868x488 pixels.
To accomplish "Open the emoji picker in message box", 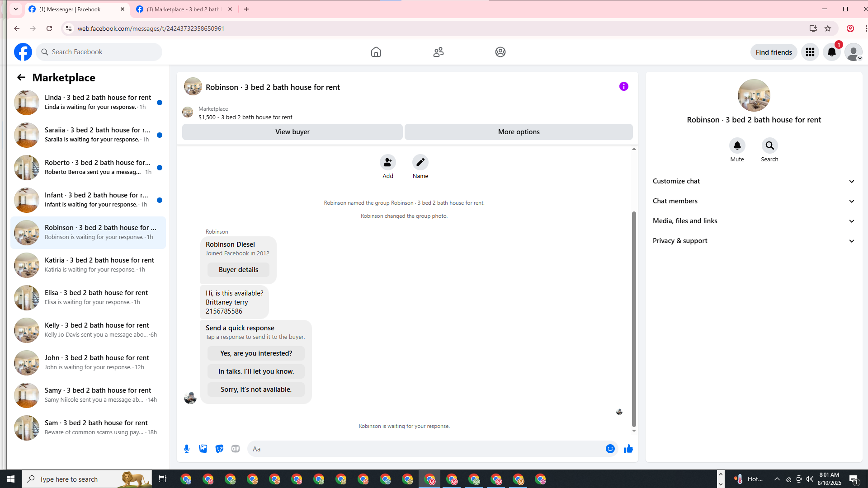I will pyautogui.click(x=610, y=449).
